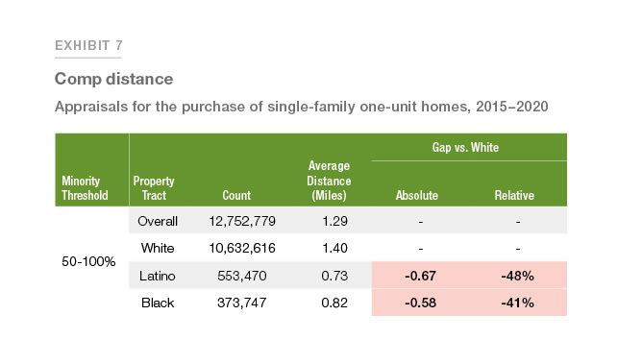Click the Property Tract column header
The height and width of the screenshot is (364, 618).
click(154, 188)
